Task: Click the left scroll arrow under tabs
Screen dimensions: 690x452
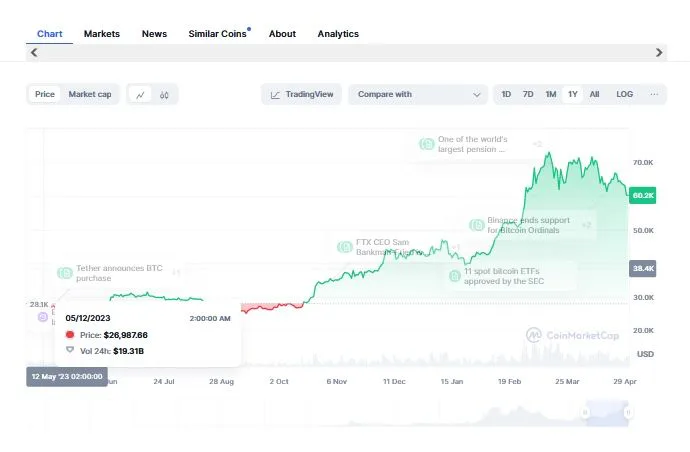Action: 34,52
